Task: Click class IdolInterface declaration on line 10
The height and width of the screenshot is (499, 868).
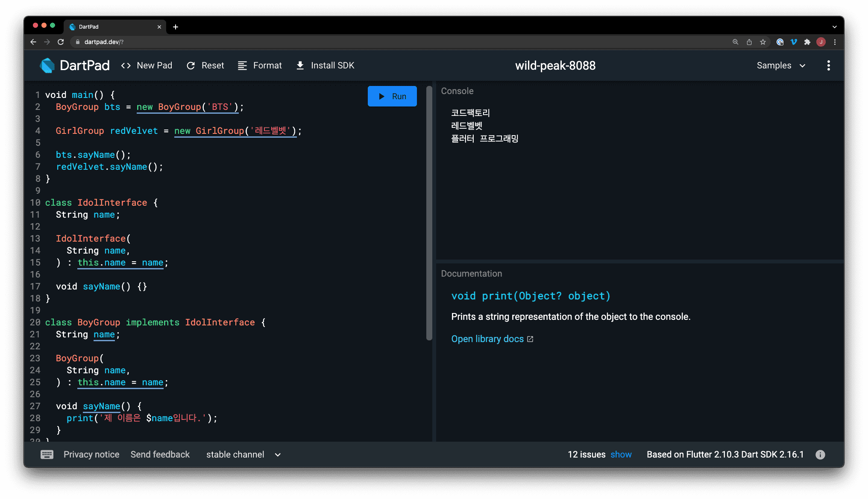Action: [x=102, y=203]
